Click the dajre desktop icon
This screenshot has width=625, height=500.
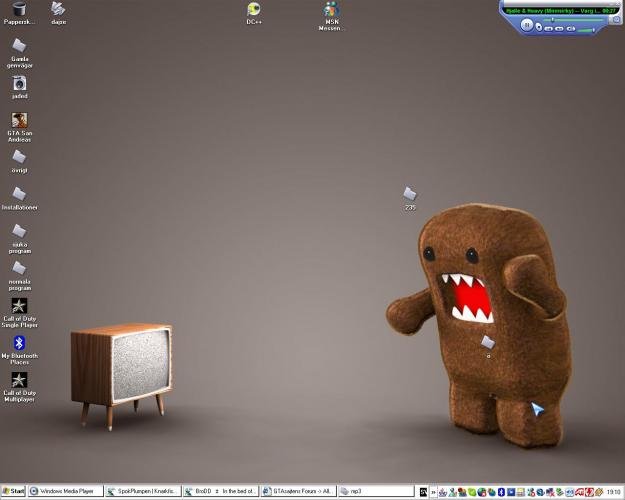pyautogui.click(x=58, y=10)
